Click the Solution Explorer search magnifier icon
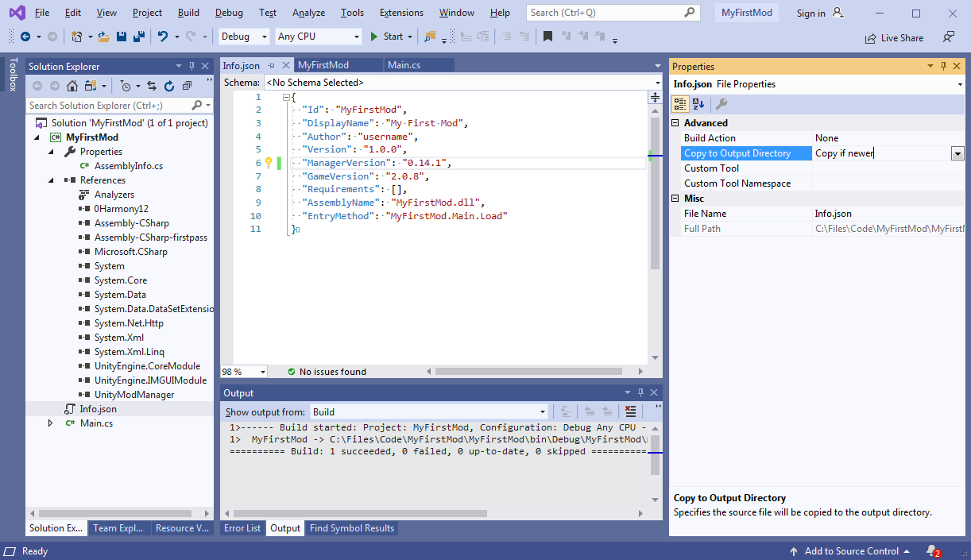 [x=197, y=105]
